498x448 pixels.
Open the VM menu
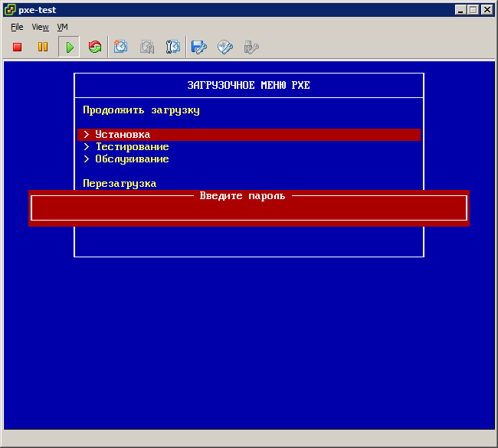pyautogui.click(x=62, y=27)
